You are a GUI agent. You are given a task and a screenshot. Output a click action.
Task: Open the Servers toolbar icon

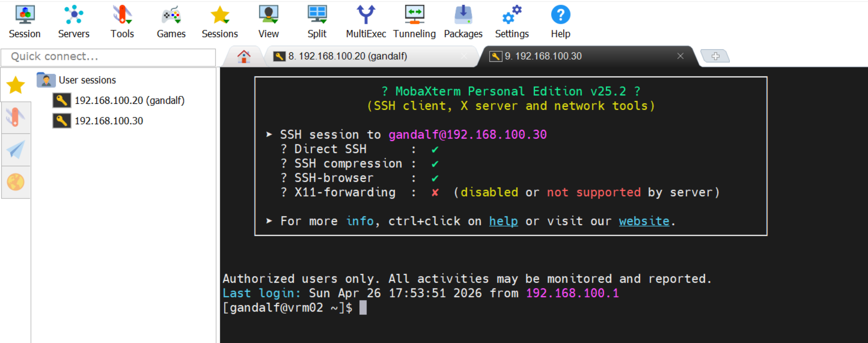tap(73, 22)
